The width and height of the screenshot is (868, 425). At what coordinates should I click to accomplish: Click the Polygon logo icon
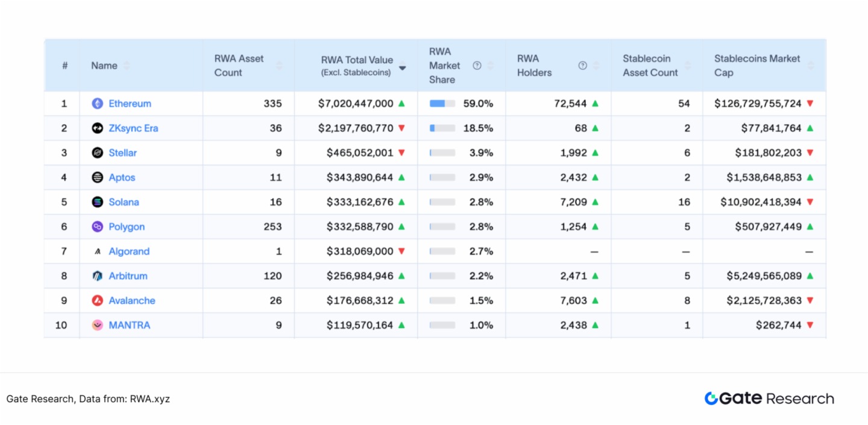click(x=97, y=227)
